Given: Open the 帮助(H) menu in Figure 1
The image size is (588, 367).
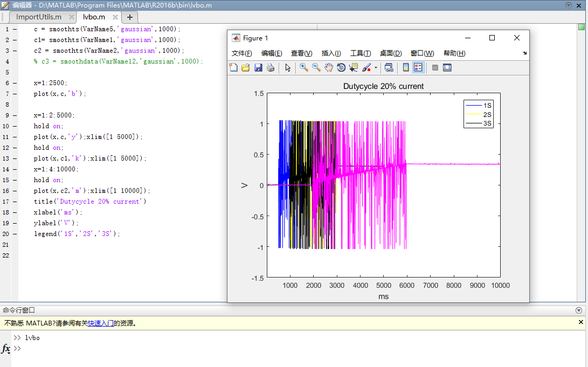Looking at the screenshot, I should coord(454,53).
